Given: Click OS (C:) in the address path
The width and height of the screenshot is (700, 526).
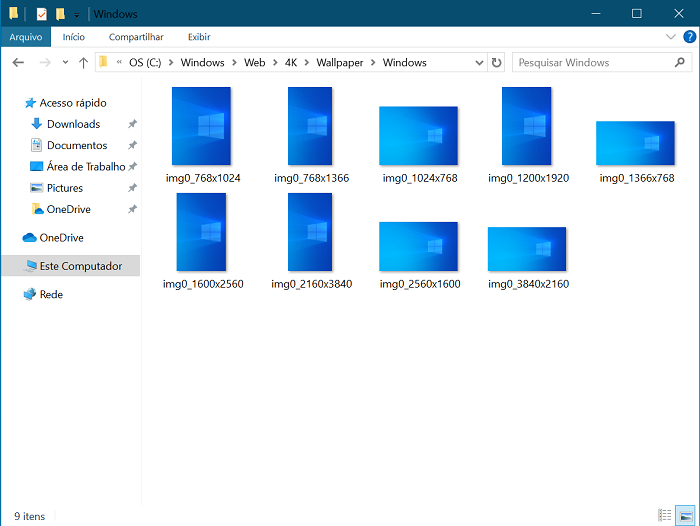Looking at the screenshot, I should (x=145, y=63).
